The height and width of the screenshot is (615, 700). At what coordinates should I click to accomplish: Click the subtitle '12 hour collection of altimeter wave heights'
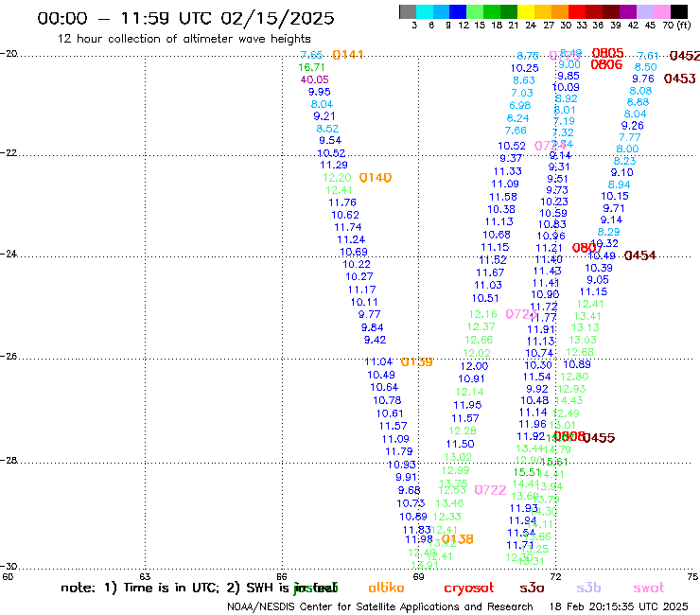pos(184,39)
